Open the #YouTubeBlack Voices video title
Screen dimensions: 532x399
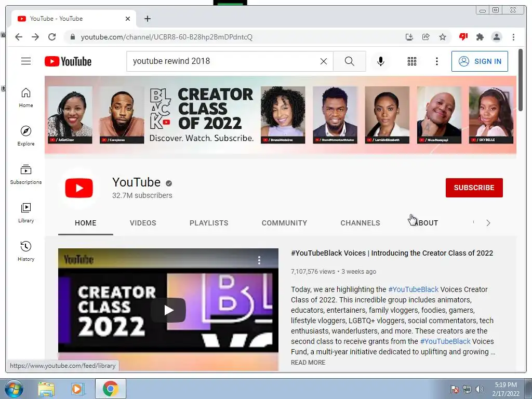(392, 253)
